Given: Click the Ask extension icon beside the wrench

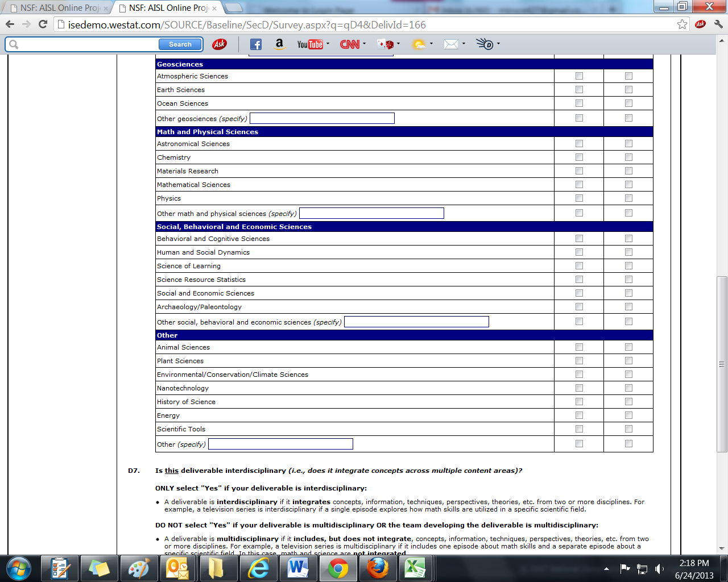Looking at the screenshot, I should (701, 24).
